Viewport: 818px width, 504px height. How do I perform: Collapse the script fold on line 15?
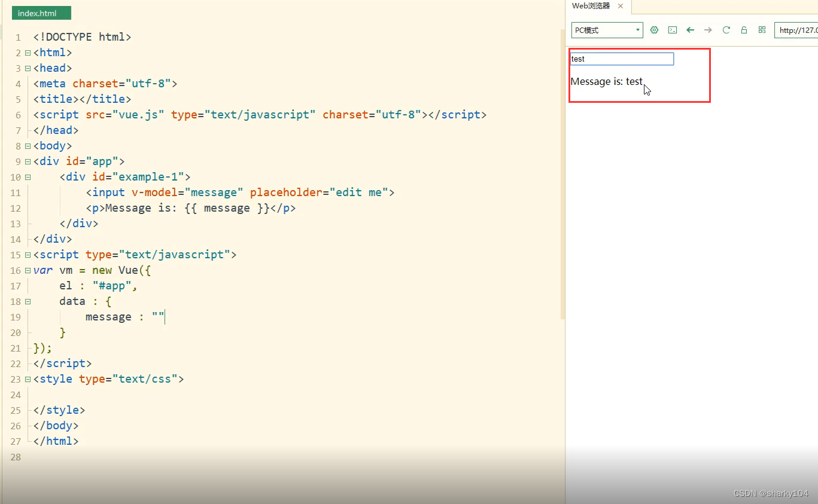tap(28, 255)
